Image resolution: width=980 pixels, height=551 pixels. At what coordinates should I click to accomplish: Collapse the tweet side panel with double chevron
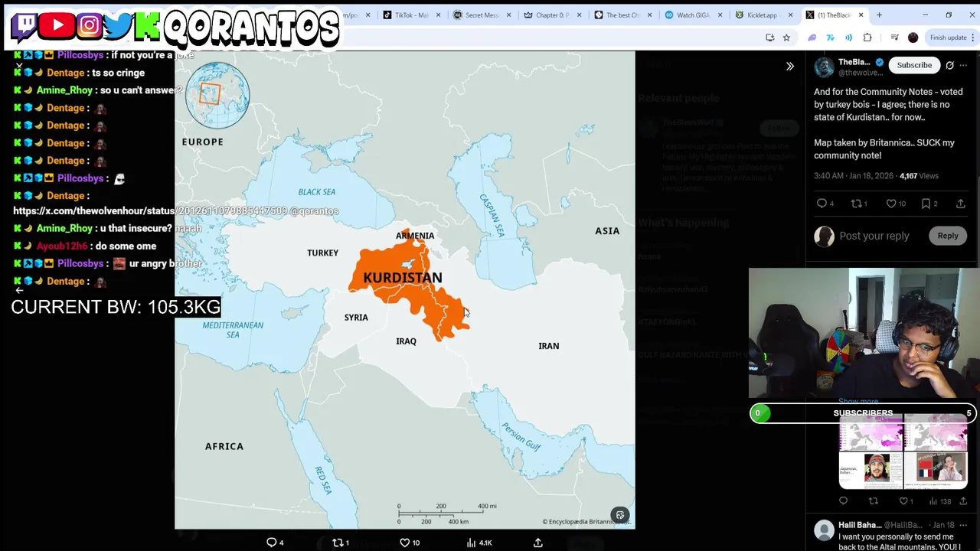click(790, 66)
